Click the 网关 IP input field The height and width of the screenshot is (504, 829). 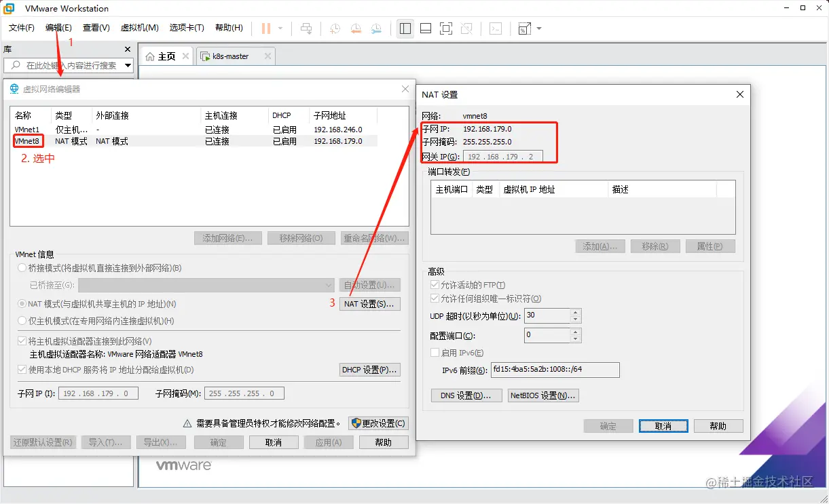click(x=503, y=157)
